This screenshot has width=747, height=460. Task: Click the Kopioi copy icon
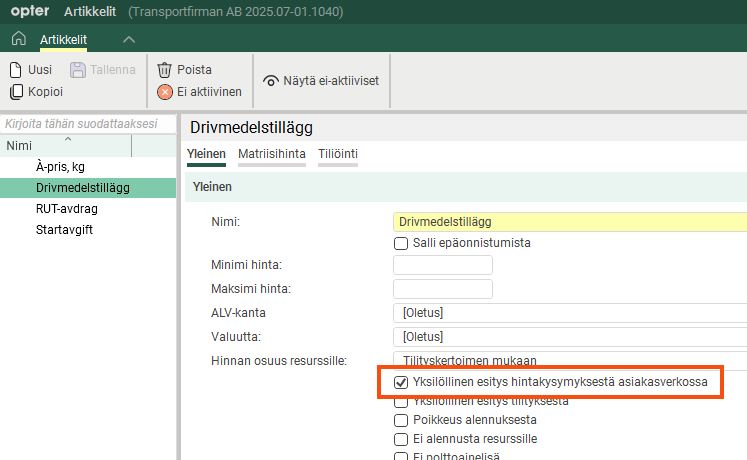coord(16,92)
